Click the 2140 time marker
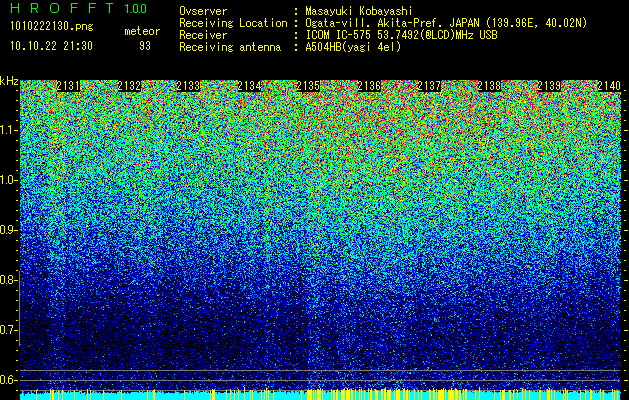 (x=609, y=86)
